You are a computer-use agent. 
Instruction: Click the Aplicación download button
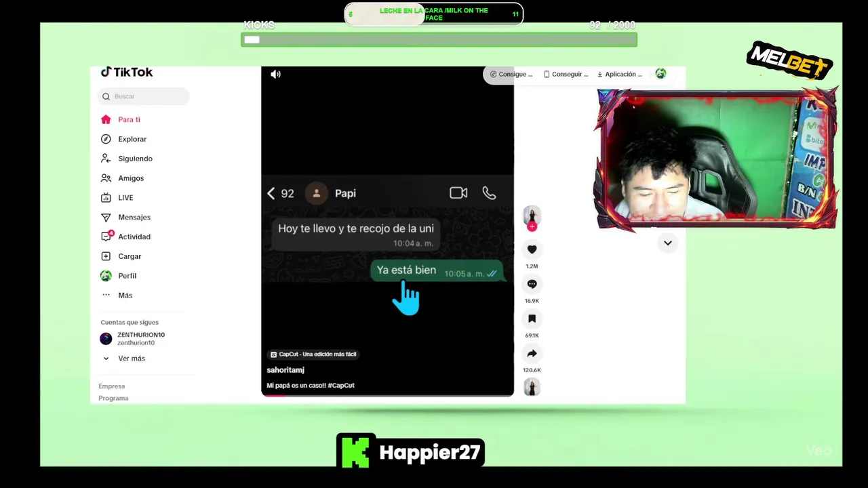619,75
